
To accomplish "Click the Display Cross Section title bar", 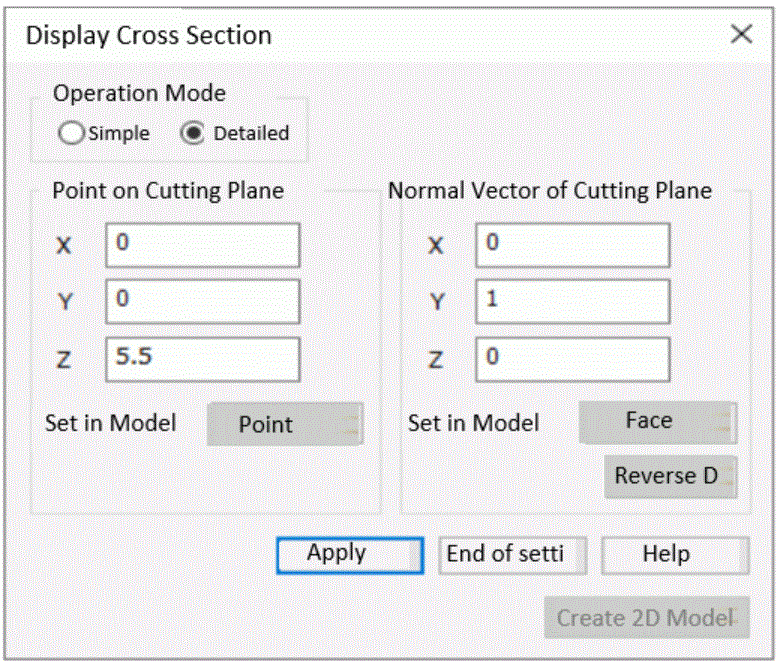I will [x=300, y=35].
